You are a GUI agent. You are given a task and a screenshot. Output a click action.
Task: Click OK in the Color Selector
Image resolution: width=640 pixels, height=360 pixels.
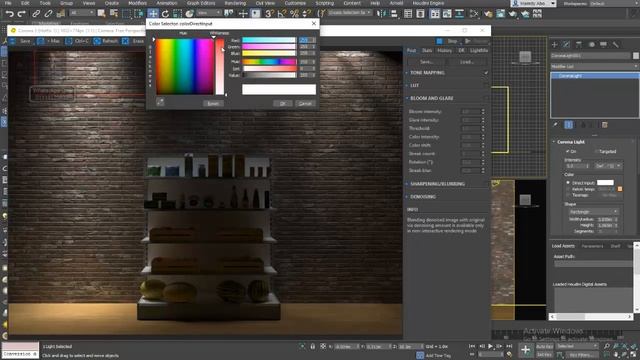click(282, 103)
